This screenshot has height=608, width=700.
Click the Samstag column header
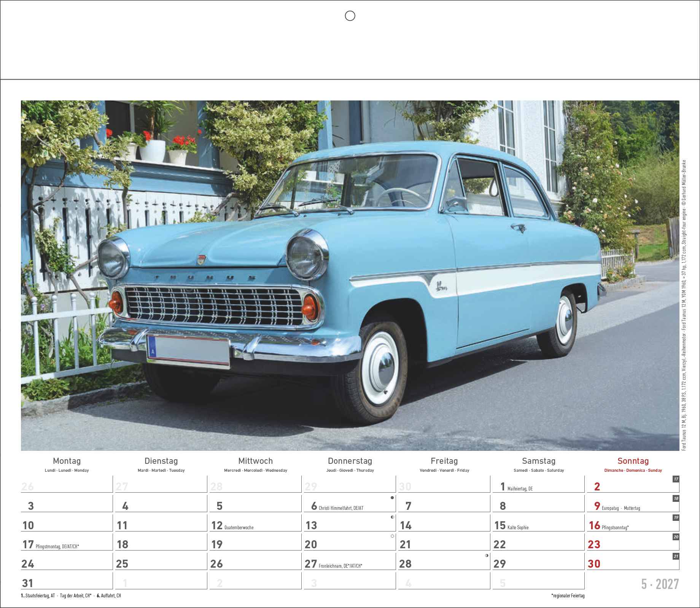coord(539,461)
